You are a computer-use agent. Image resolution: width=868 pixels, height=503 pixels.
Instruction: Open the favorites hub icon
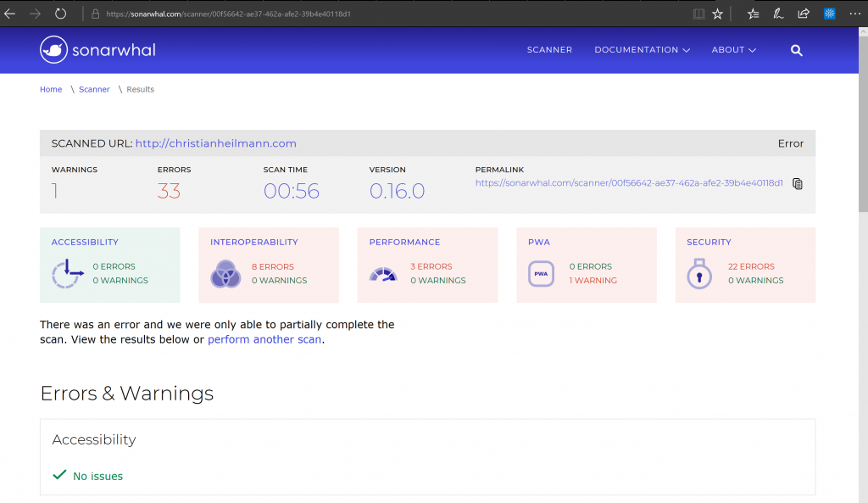tap(753, 14)
